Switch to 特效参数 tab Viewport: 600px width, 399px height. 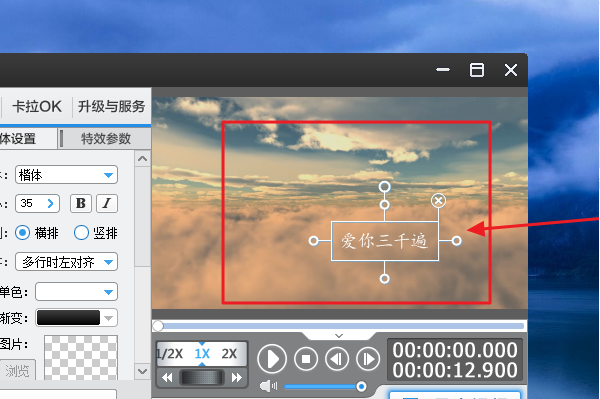tap(106, 138)
